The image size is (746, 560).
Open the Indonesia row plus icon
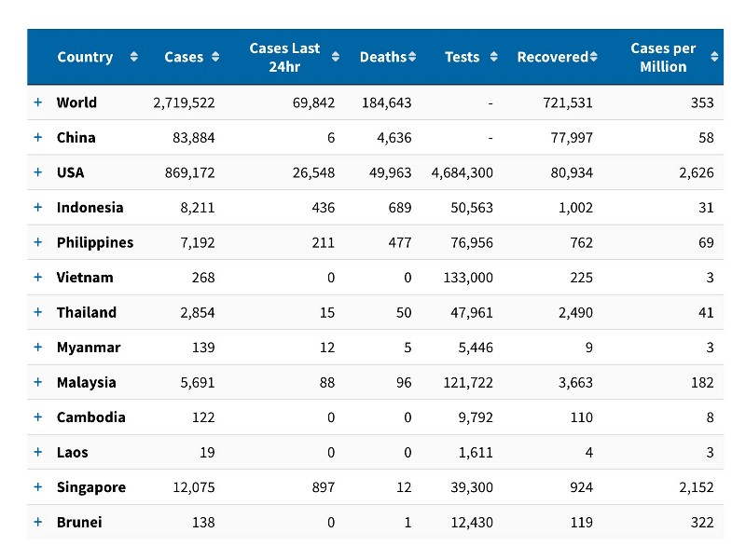coord(38,207)
